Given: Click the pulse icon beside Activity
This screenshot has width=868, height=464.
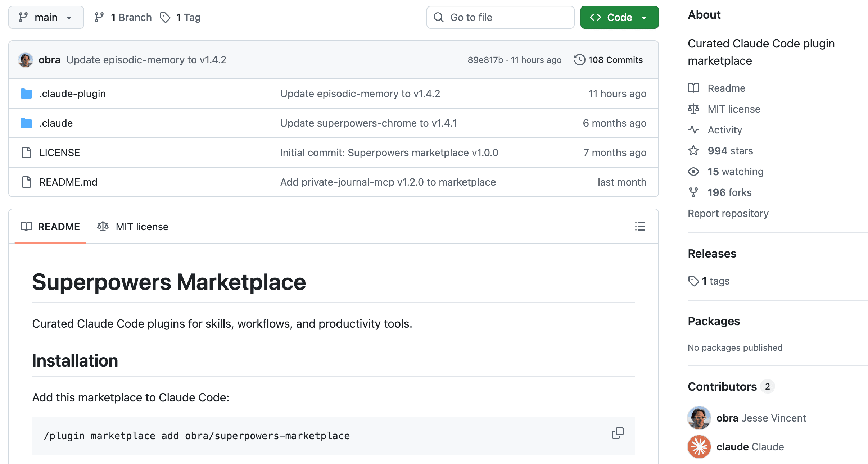Looking at the screenshot, I should [693, 130].
